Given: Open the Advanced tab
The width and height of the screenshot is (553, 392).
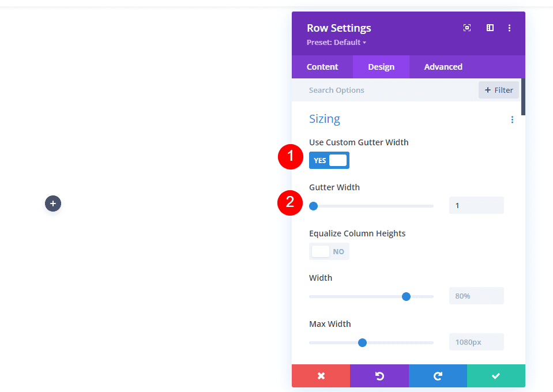Looking at the screenshot, I should 442,66.
